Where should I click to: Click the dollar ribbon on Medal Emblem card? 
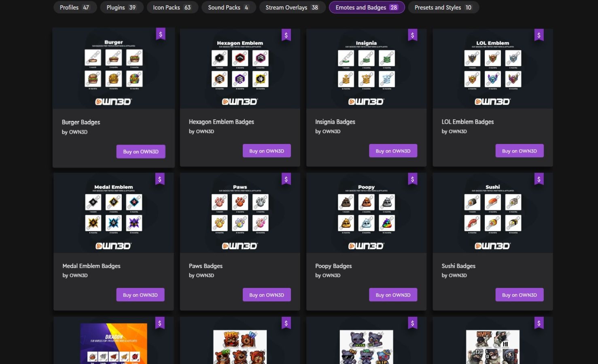[x=160, y=179]
